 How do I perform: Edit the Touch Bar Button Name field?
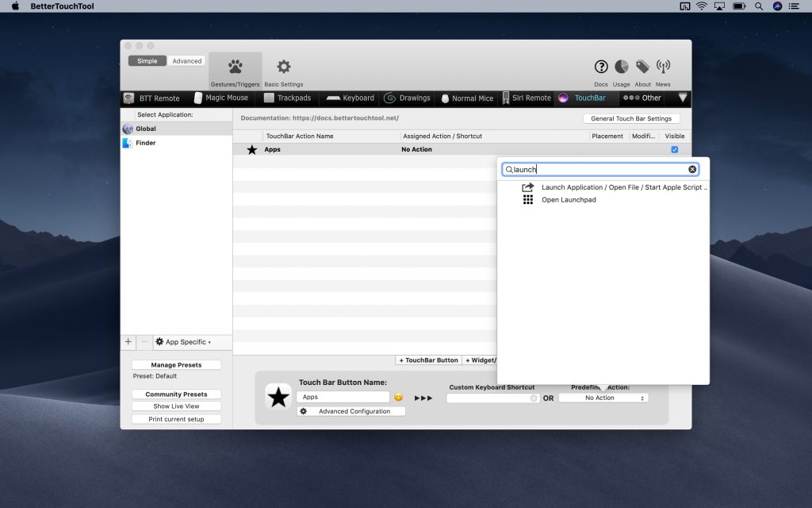[343, 397]
